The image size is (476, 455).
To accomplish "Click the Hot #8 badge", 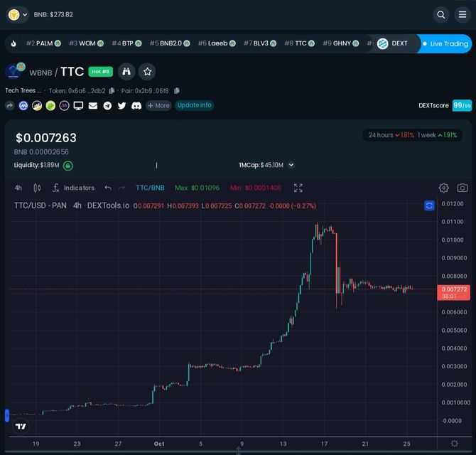I will click(100, 72).
